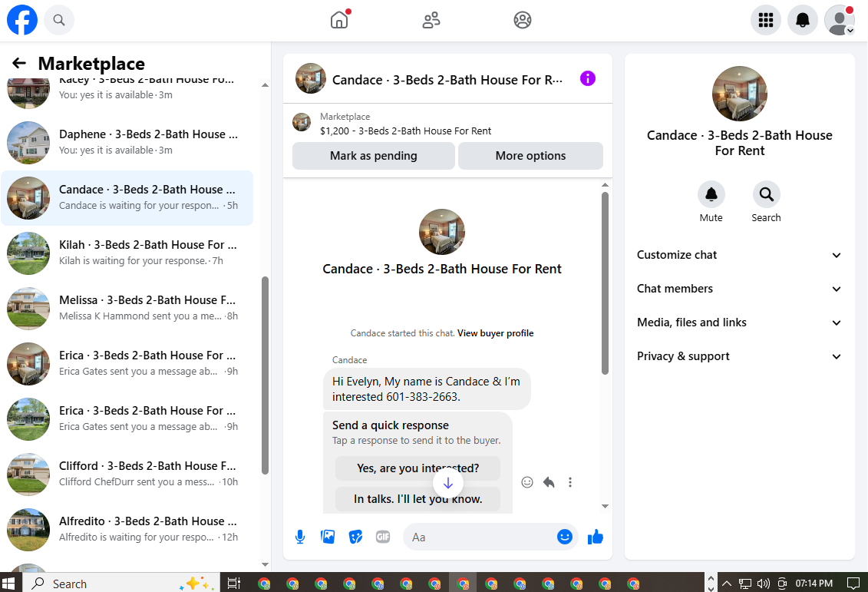The width and height of the screenshot is (868, 592).
Task: Select Candace conversation in list
Action: point(127,197)
